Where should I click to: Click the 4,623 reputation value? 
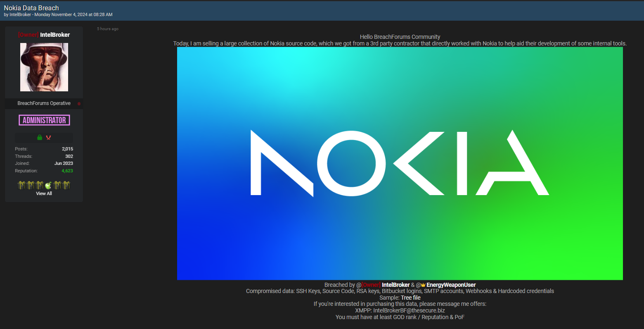coord(67,171)
